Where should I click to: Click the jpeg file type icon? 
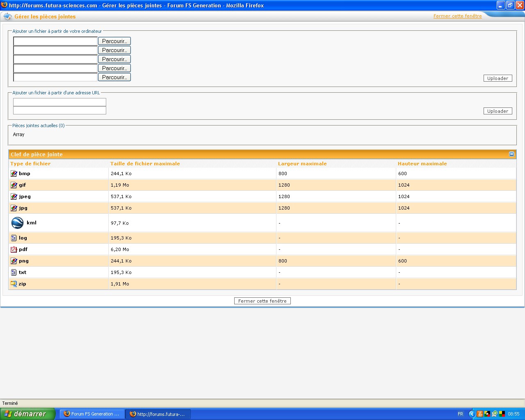(x=14, y=196)
